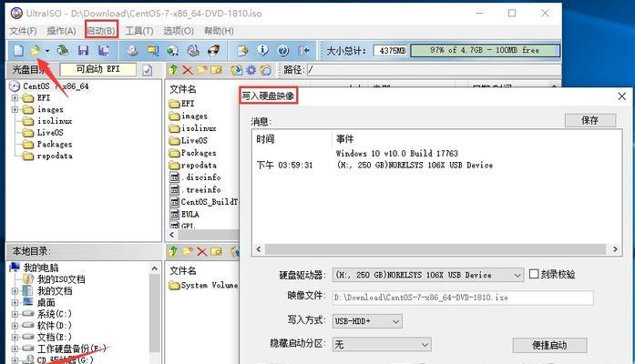Click the boot info checkmark document icon

(x=148, y=70)
